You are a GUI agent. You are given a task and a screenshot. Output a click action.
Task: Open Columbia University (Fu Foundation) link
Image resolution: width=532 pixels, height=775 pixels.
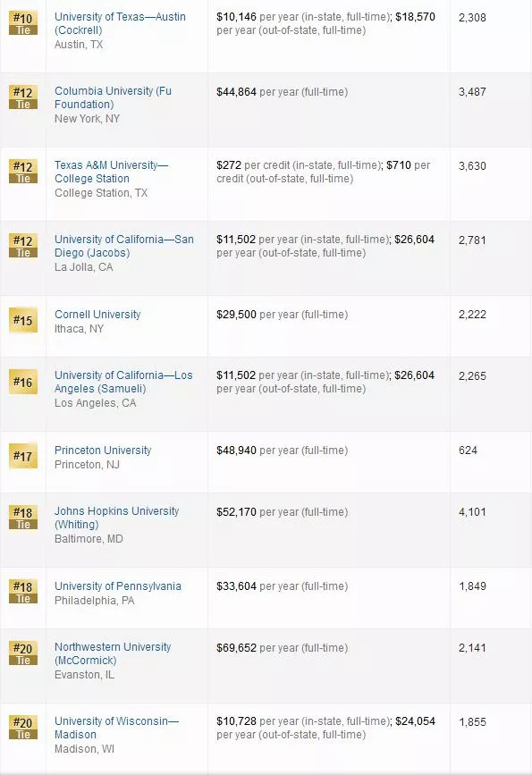(114, 97)
